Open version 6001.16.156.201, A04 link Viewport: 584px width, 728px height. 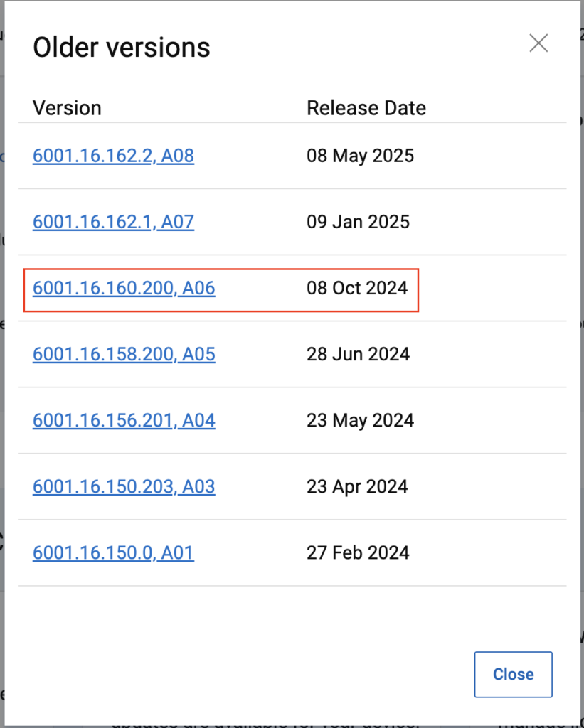[124, 420]
